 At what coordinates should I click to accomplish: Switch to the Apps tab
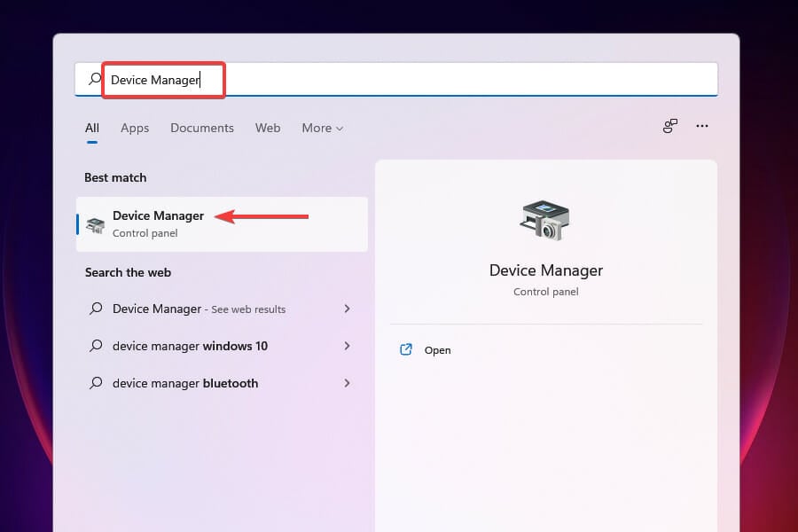135,128
